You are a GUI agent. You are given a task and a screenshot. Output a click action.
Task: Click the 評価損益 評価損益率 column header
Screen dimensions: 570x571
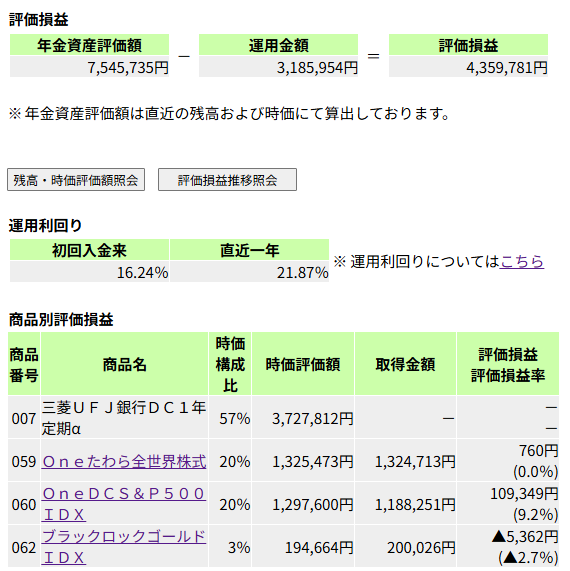pyautogui.click(x=508, y=364)
